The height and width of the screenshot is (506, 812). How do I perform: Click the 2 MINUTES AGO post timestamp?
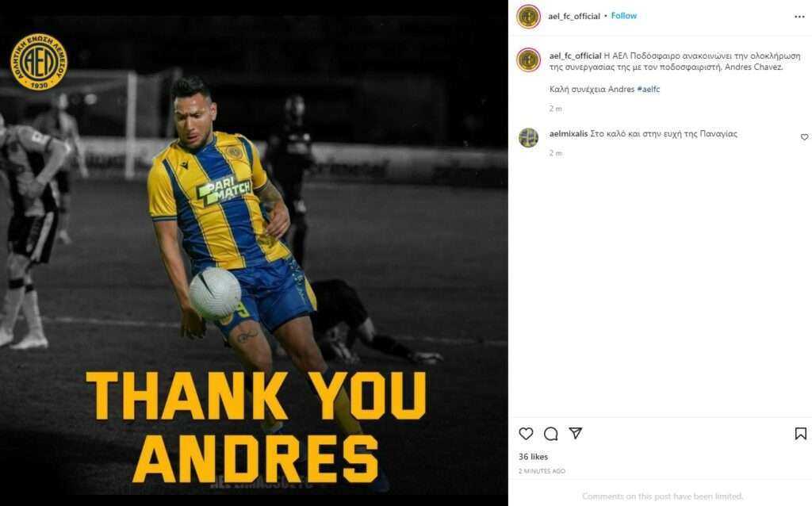coord(542,471)
